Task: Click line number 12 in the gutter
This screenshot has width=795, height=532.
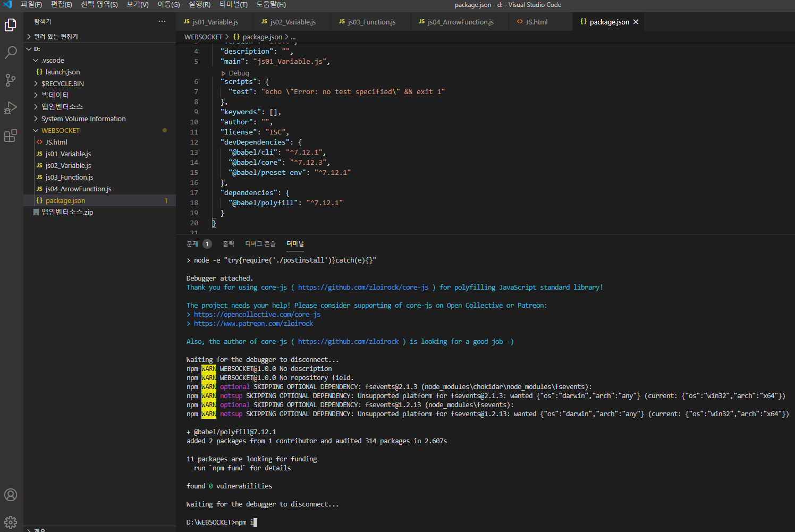Action: tap(194, 142)
